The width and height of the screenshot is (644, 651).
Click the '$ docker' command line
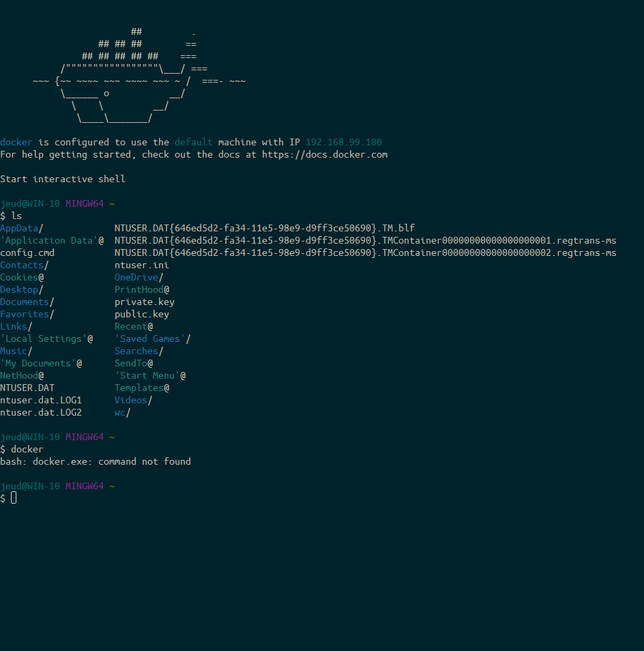click(22, 449)
